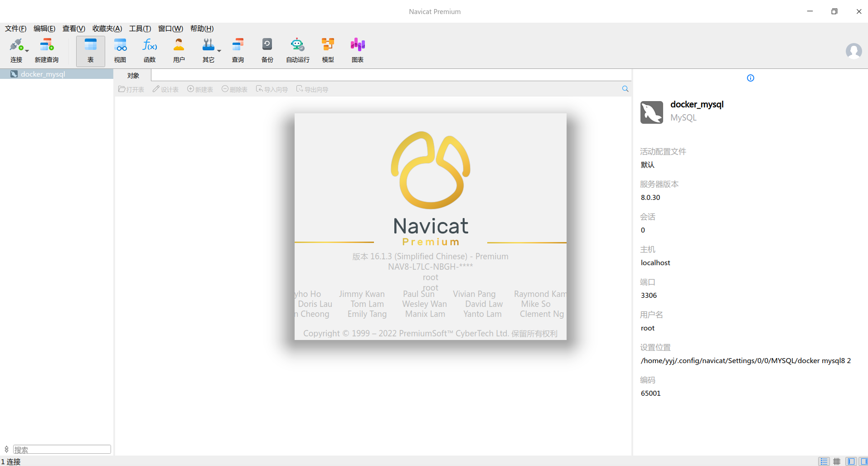Click the port value 3306

pyautogui.click(x=649, y=295)
